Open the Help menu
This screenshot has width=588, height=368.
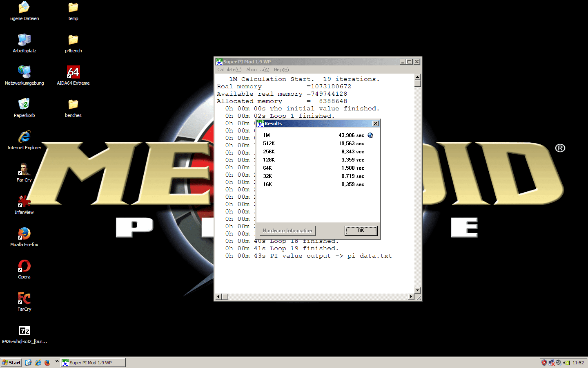(x=281, y=70)
